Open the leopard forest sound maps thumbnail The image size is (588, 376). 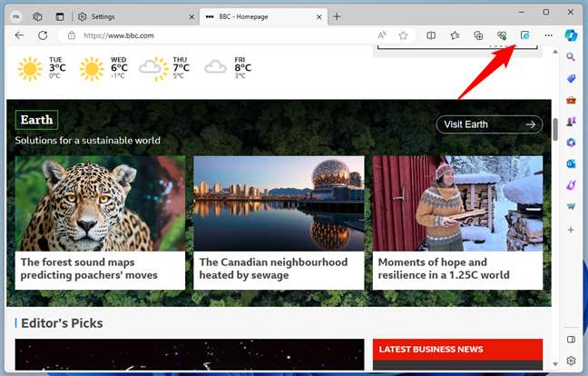coord(100,203)
